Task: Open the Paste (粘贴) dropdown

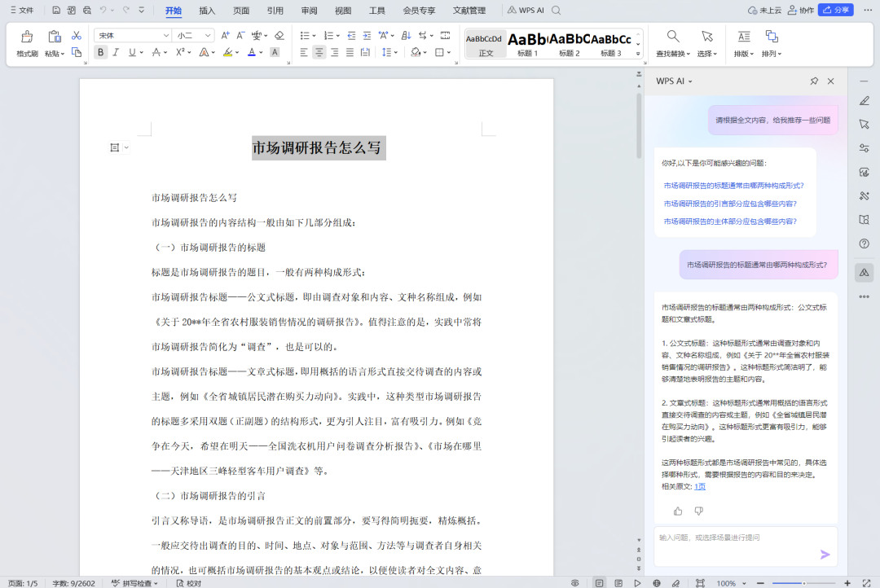Action: click(55, 53)
